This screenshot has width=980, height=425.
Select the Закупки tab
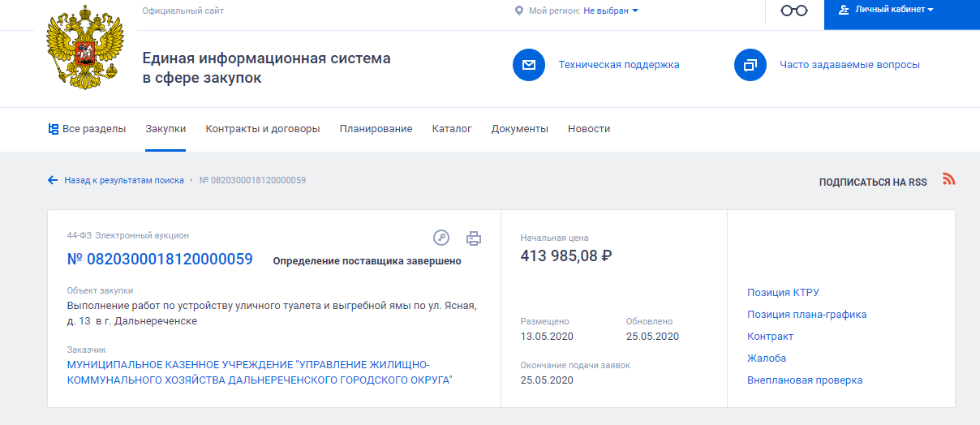(x=165, y=129)
